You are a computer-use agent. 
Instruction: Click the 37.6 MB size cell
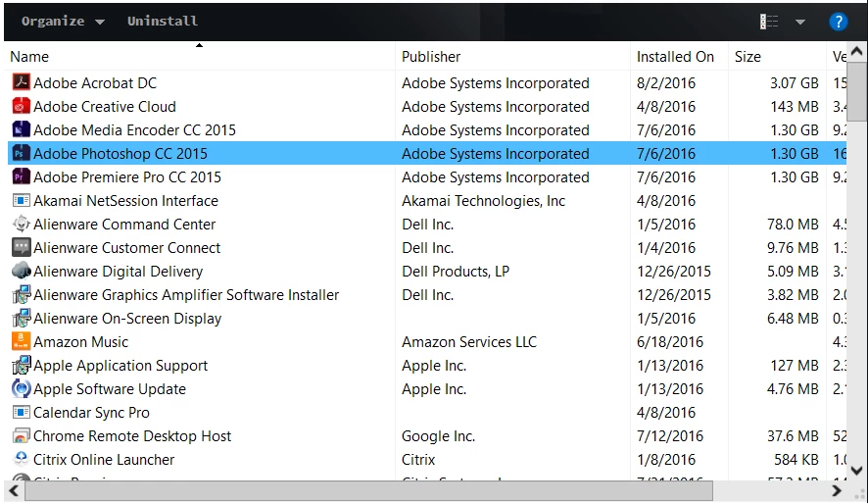(793, 436)
